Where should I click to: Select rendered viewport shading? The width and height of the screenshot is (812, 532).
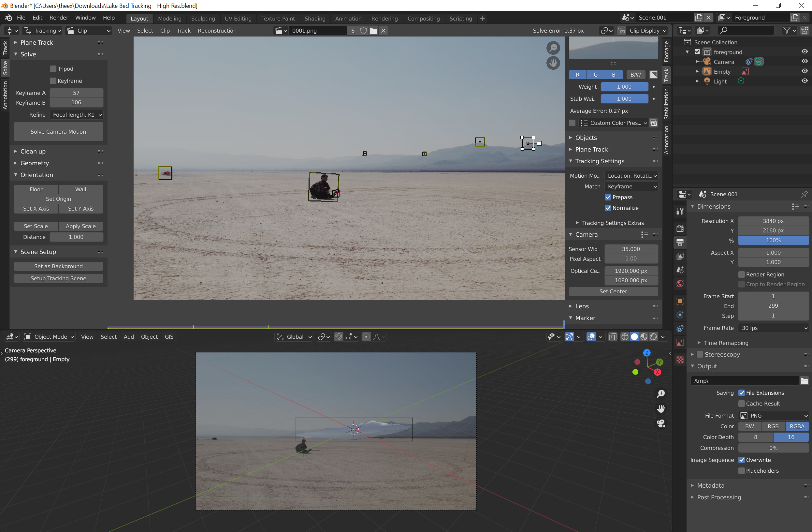click(x=653, y=337)
